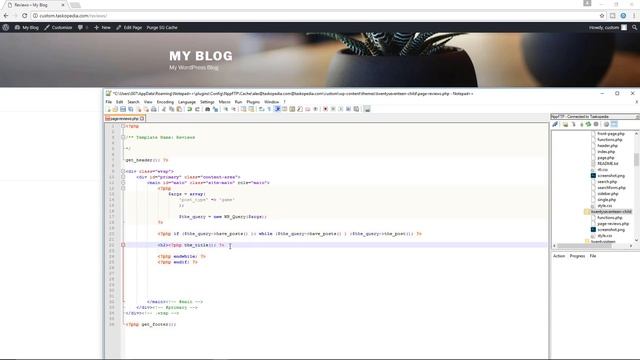The image size is (640, 360).
Task: Click Purge SG Cache in admin bar
Action: pos(162,27)
